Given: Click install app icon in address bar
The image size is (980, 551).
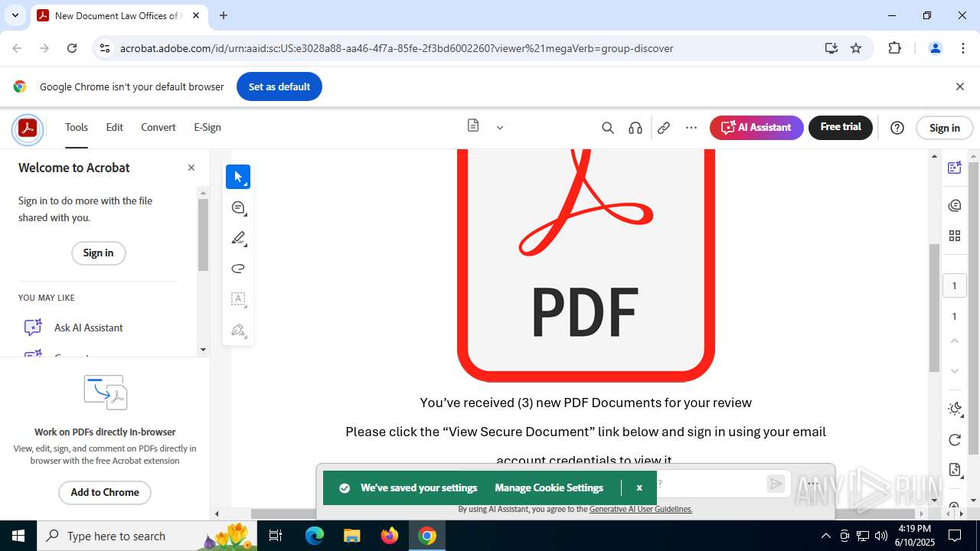Looking at the screenshot, I should (831, 48).
